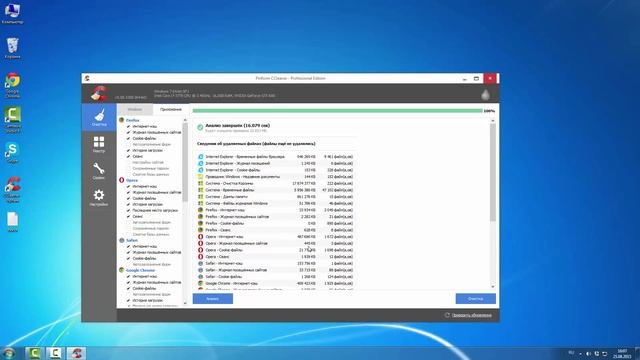Open the Tools (Сервис) wrench section
Viewport: 640px width, 360px height.
coord(99,171)
